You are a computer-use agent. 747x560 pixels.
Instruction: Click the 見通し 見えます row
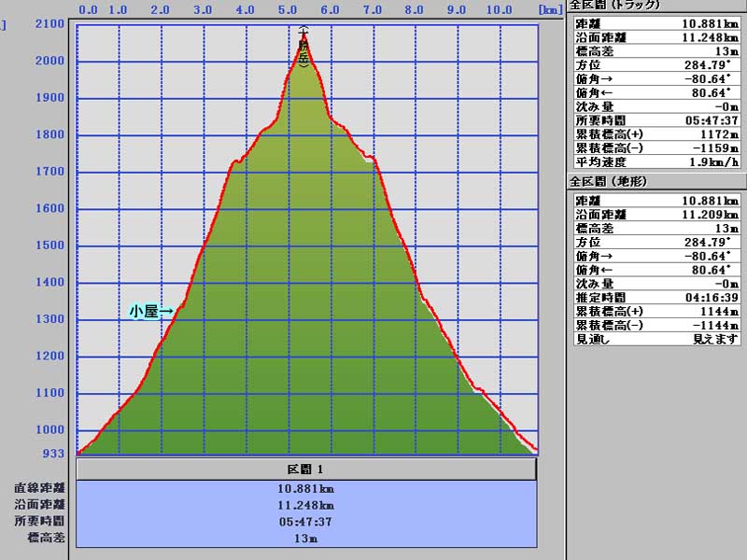(x=657, y=339)
